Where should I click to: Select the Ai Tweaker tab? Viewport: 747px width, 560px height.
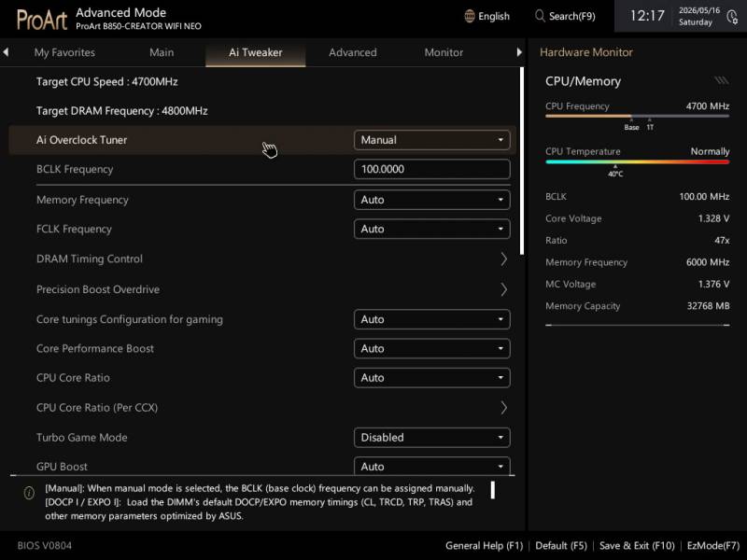pos(255,52)
